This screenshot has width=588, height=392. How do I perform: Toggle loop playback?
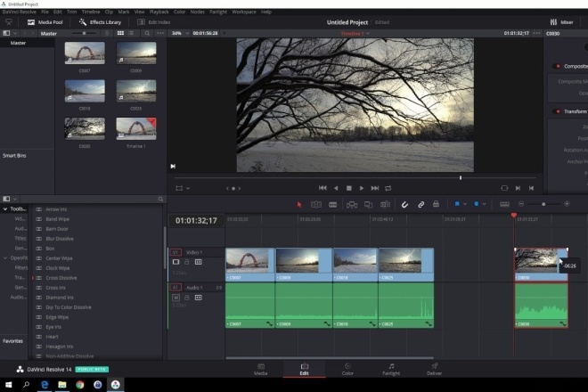(x=388, y=188)
